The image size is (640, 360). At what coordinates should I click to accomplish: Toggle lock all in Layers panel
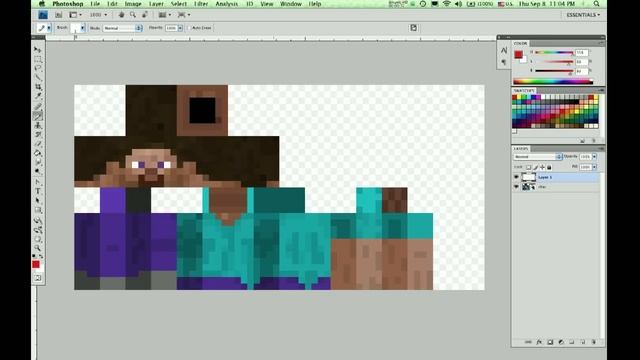click(x=549, y=167)
